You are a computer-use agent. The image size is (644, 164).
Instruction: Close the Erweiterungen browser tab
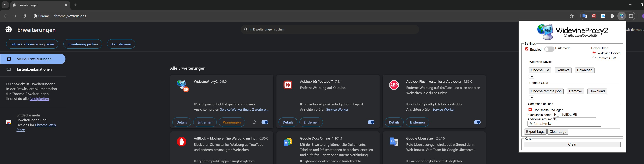point(66,5)
